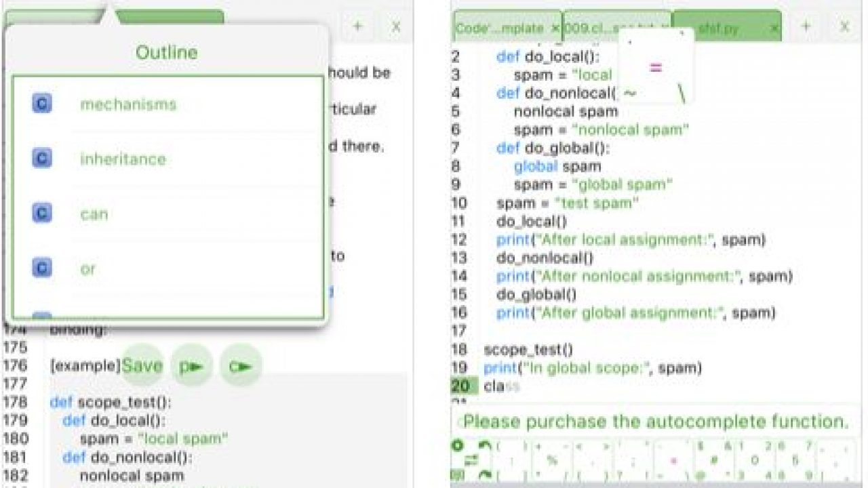Close the shif.py tab

click(774, 28)
